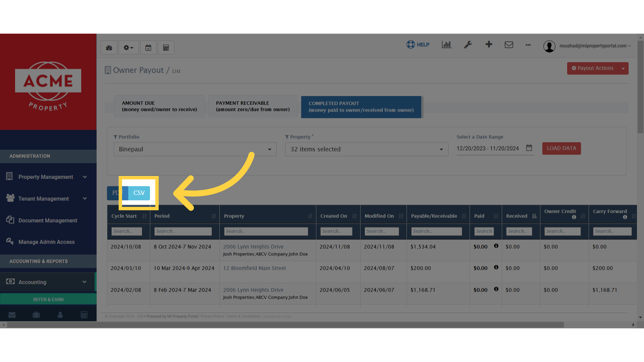Click the sidebar bottom calculator icon
The width and height of the screenshot is (644, 362).
(x=84, y=315)
